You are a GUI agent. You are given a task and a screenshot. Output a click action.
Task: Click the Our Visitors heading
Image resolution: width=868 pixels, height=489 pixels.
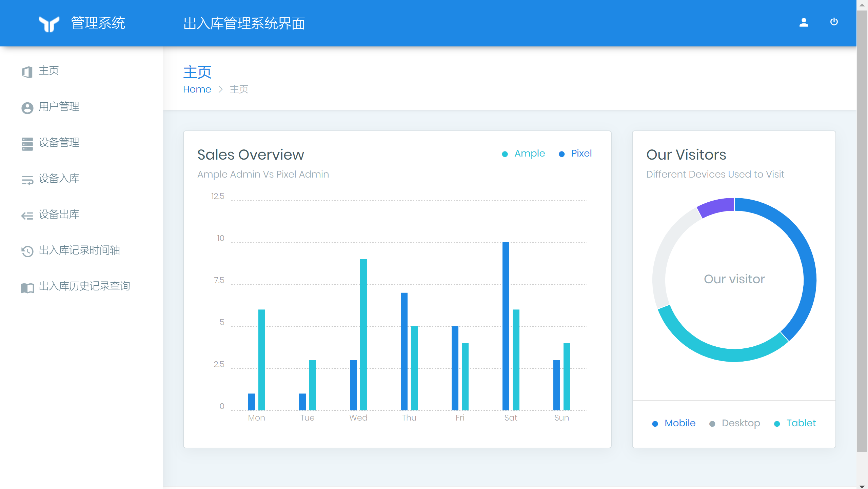click(686, 155)
